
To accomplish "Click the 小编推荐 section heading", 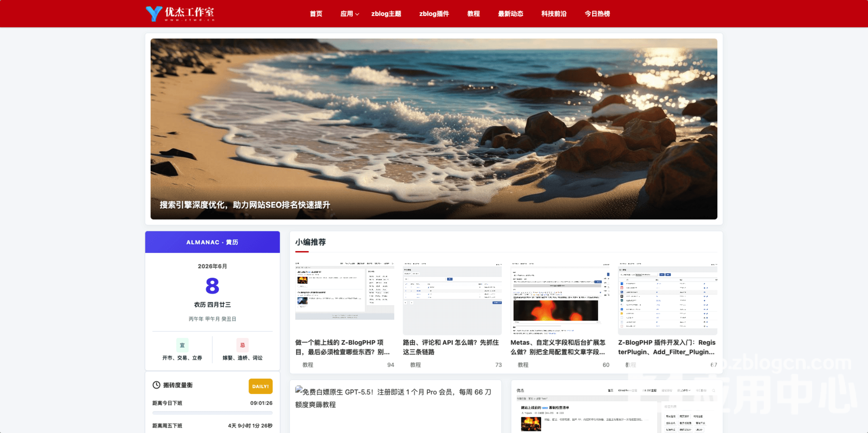I will (x=311, y=242).
